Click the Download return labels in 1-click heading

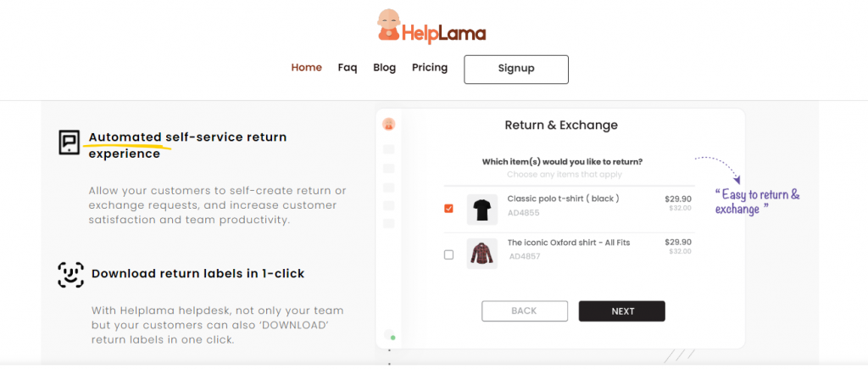[198, 274]
